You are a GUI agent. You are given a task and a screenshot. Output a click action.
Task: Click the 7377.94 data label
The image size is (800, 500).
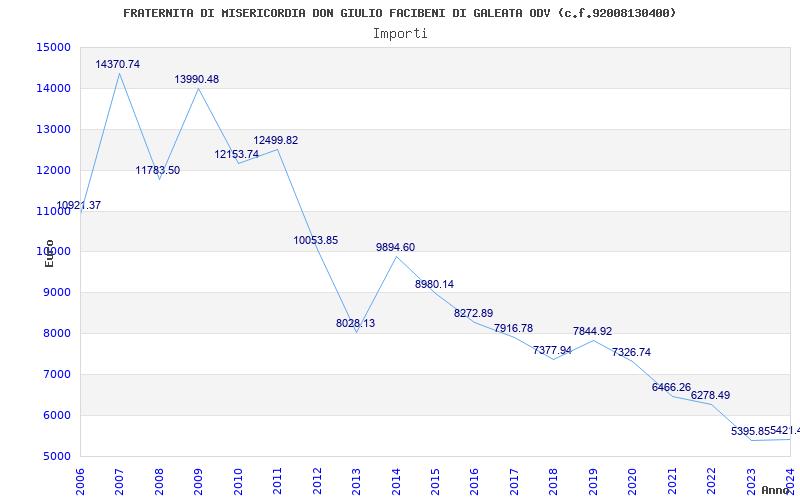552,351
